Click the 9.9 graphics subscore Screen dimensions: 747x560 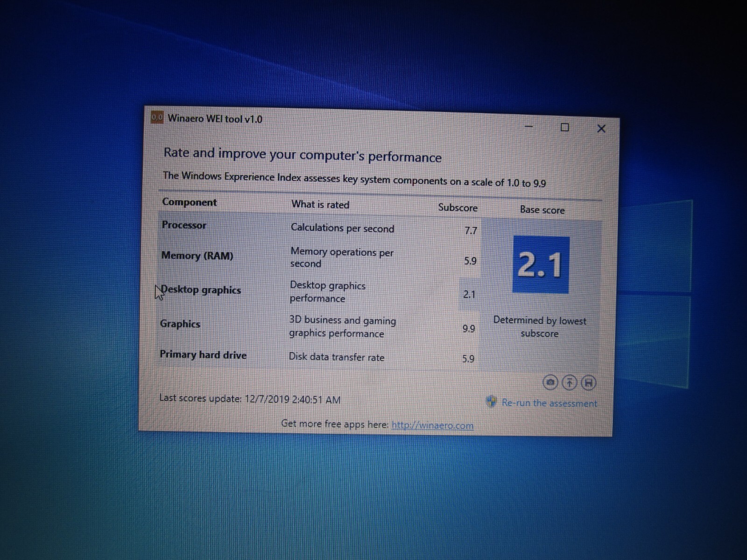pyautogui.click(x=469, y=329)
